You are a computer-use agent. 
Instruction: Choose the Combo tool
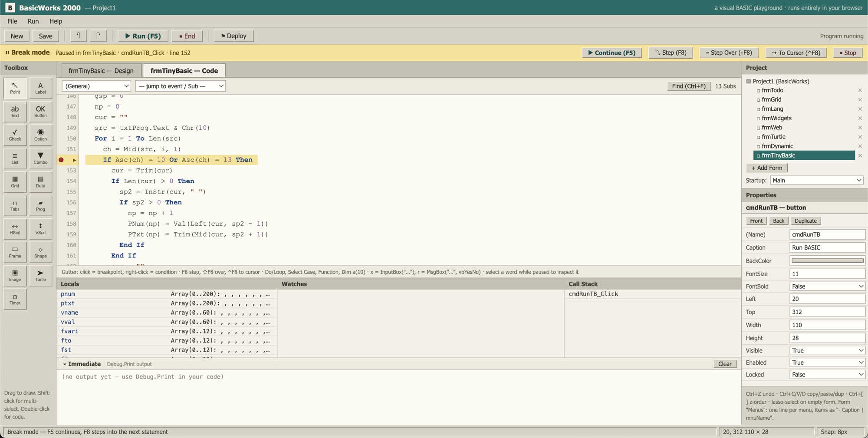pyautogui.click(x=40, y=158)
